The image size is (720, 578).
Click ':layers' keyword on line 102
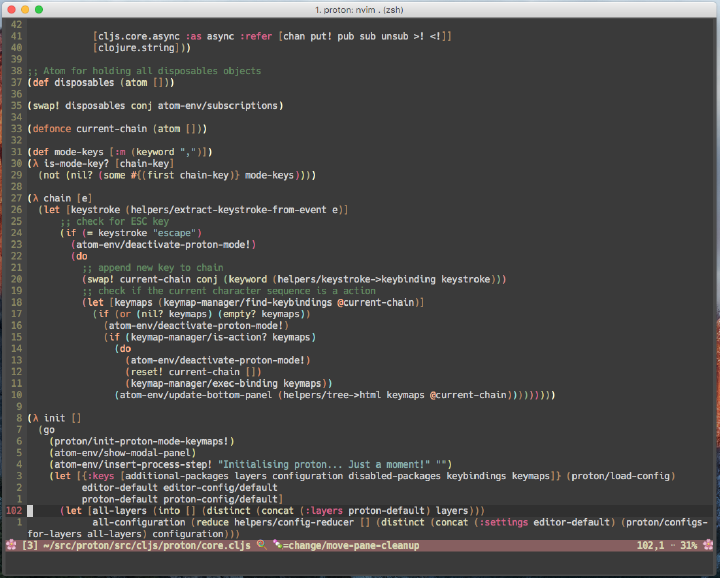[x=324, y=511]
